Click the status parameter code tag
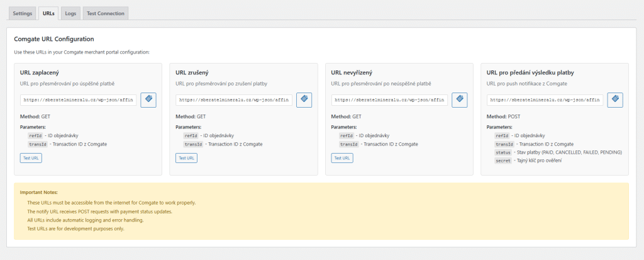The image size is (644, 260). (504, 152)
